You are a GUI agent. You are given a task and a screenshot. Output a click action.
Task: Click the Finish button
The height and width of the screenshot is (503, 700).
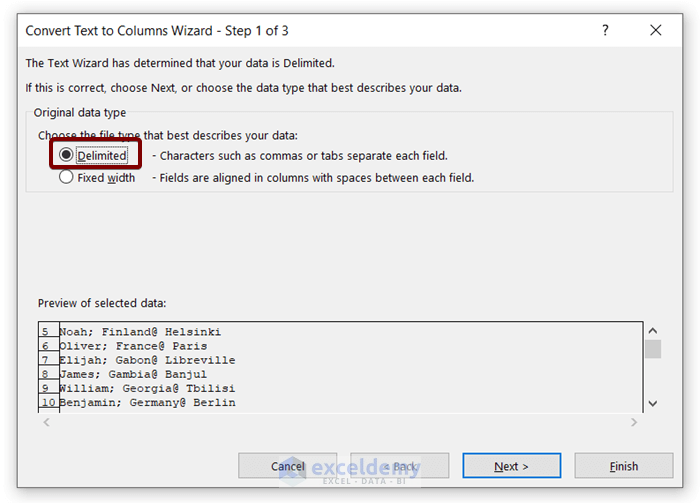point(624,466)
